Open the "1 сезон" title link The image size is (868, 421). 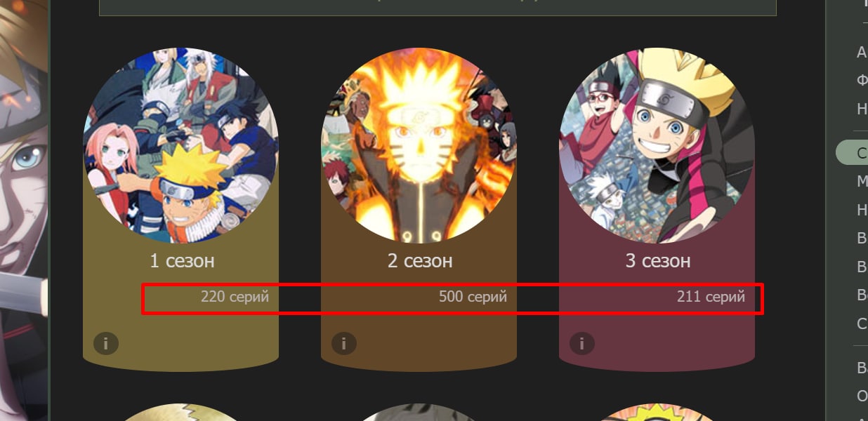(x=182, y=261)
